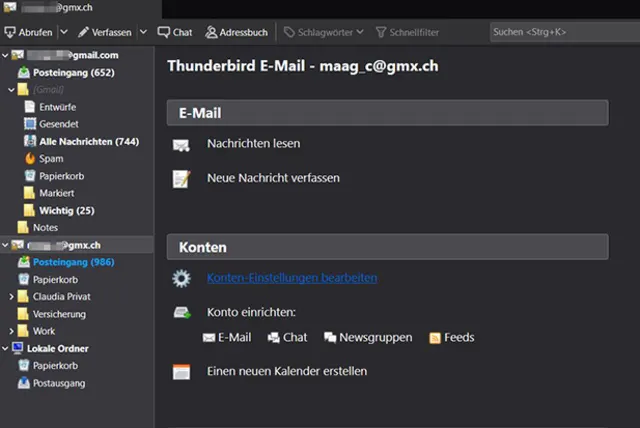Click the new calendar icon
The width and height of the screenshot is (640, 428).
point(181,372)
